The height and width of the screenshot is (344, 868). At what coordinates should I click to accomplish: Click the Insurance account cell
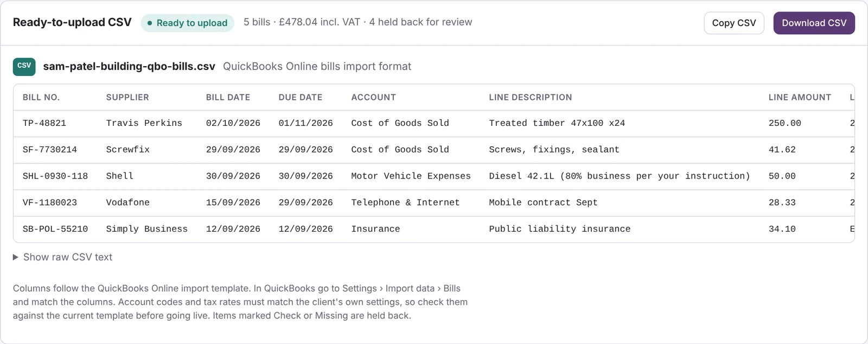(376, 229)
